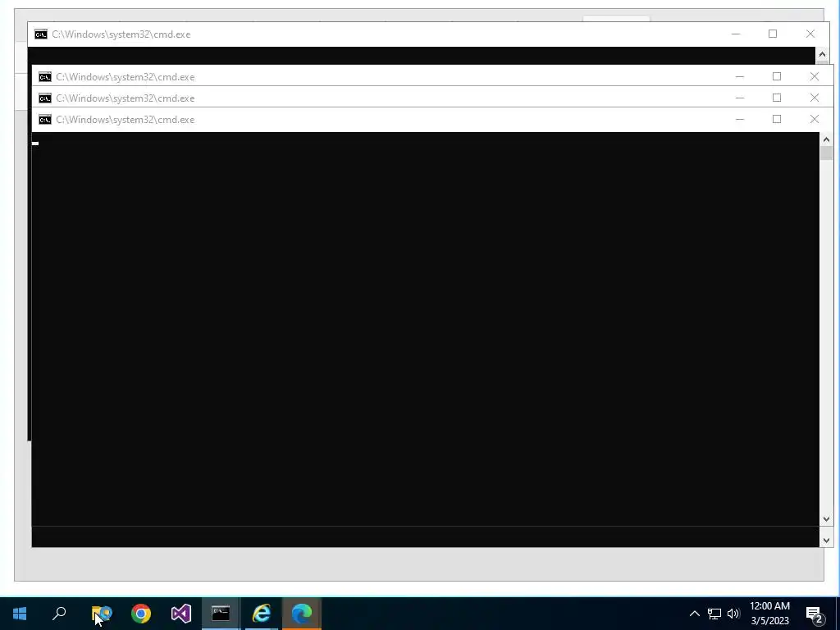Open volume control tray icon
This screenshot has height=630, width=840.
[x=733, y=614]
